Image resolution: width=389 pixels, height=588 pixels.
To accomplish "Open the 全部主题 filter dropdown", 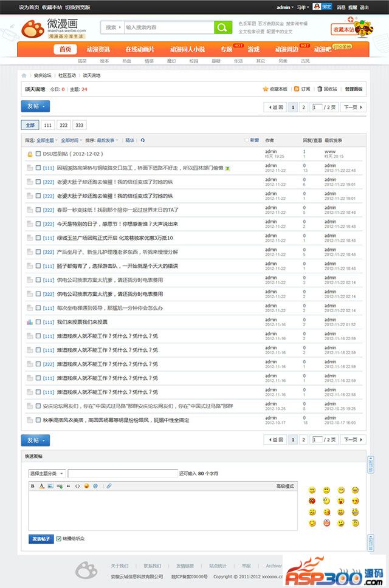I will pos(47,140).
